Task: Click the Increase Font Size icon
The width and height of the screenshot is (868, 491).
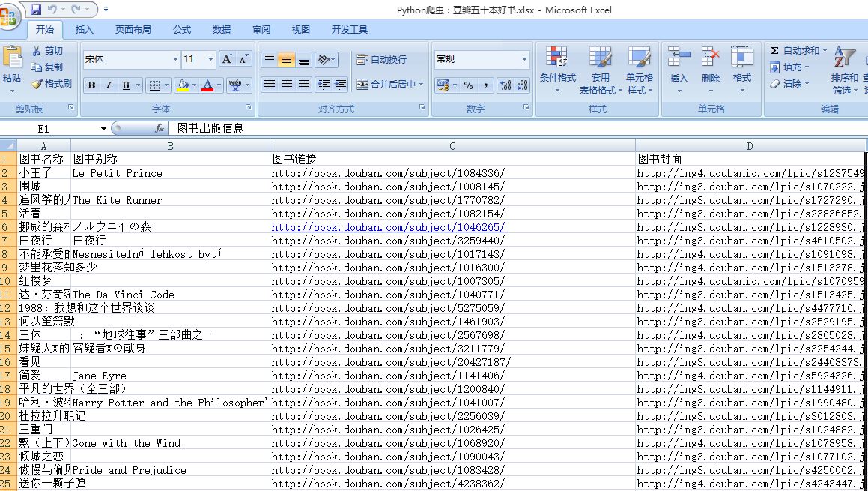Action: coord(227,59)
